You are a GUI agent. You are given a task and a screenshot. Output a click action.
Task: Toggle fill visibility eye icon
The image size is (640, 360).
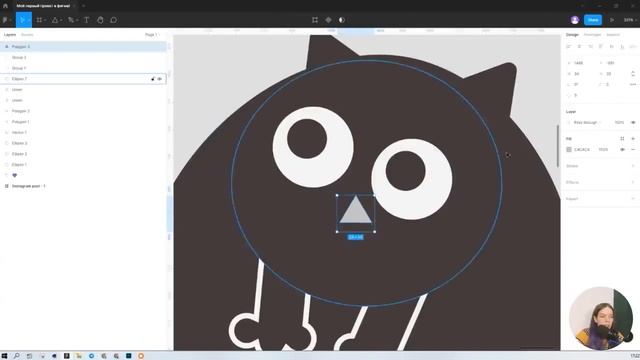coord(622,150)
